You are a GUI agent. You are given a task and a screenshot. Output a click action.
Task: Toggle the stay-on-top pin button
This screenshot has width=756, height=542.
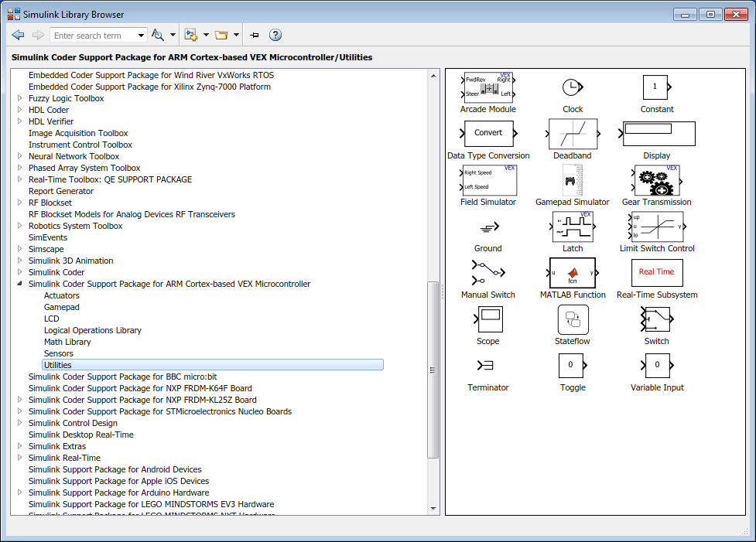254,35
